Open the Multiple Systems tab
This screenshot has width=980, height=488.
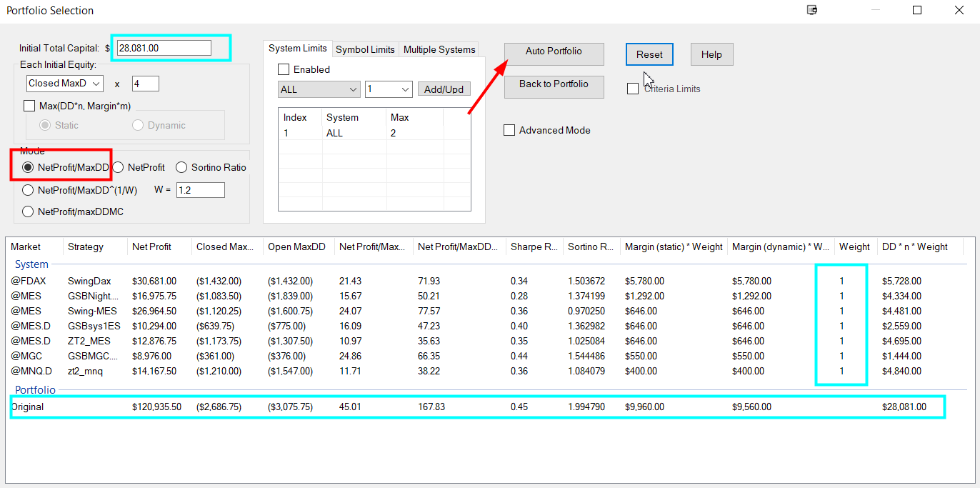pos(439,49)
